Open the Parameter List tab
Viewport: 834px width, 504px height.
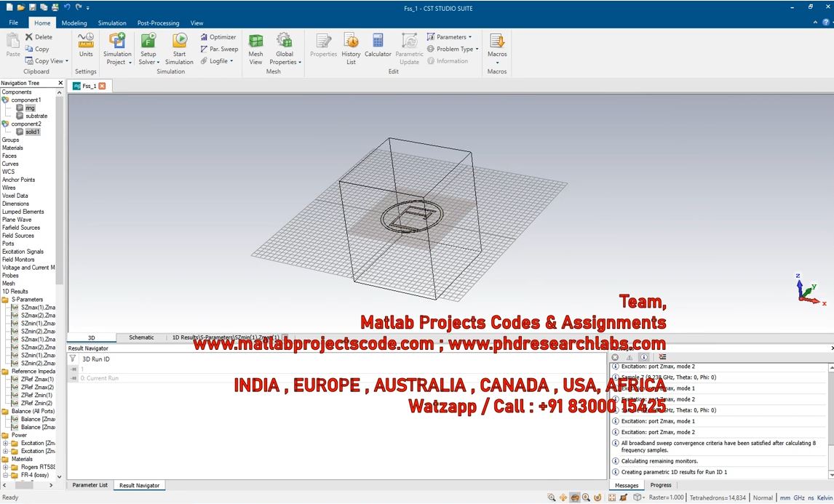[90, 485]
